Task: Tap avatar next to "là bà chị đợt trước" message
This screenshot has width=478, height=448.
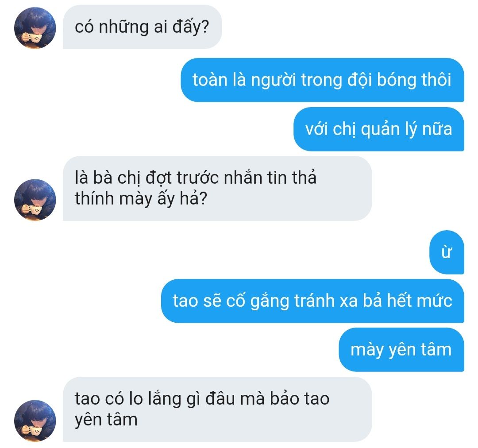Action: pyautogui.click(x=35, y=200)
